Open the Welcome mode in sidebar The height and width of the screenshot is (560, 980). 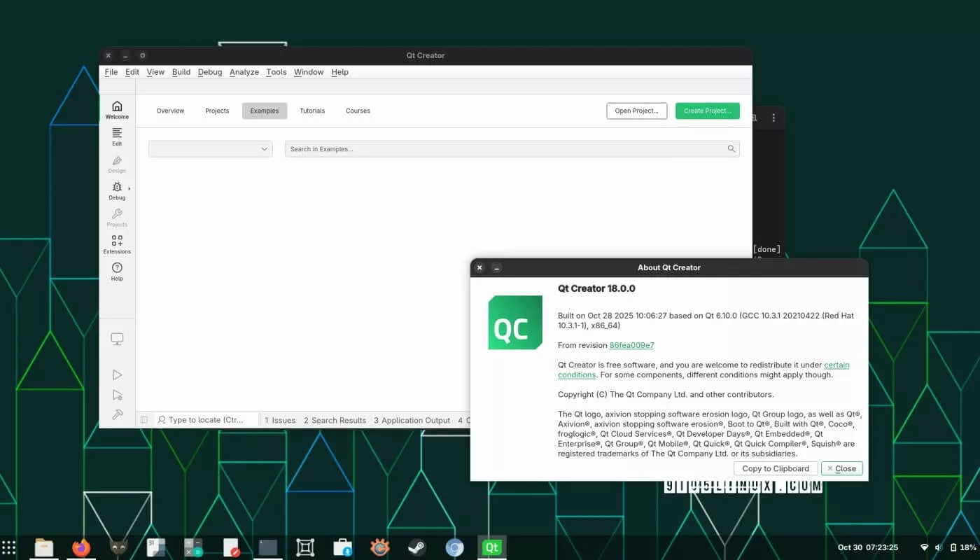pos(117,109)
